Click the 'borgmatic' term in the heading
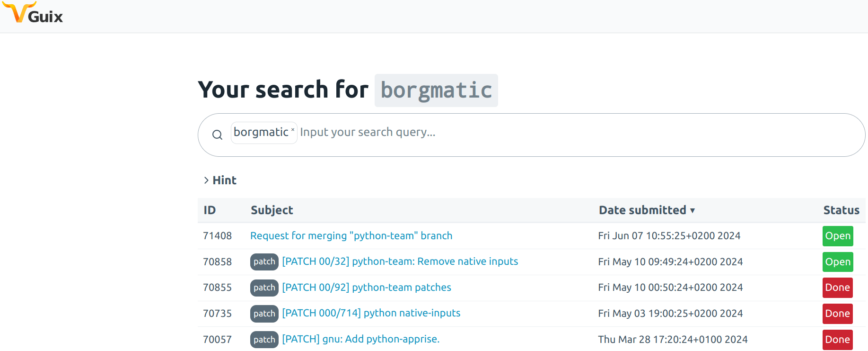The height and width of the screenshot is (351, 868). tap(436, 90)
